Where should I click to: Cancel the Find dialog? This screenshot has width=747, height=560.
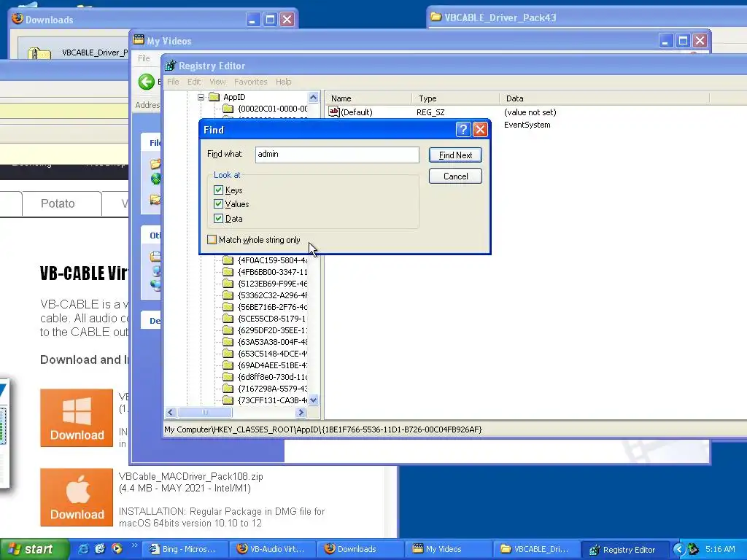click(x=455, y=176)
